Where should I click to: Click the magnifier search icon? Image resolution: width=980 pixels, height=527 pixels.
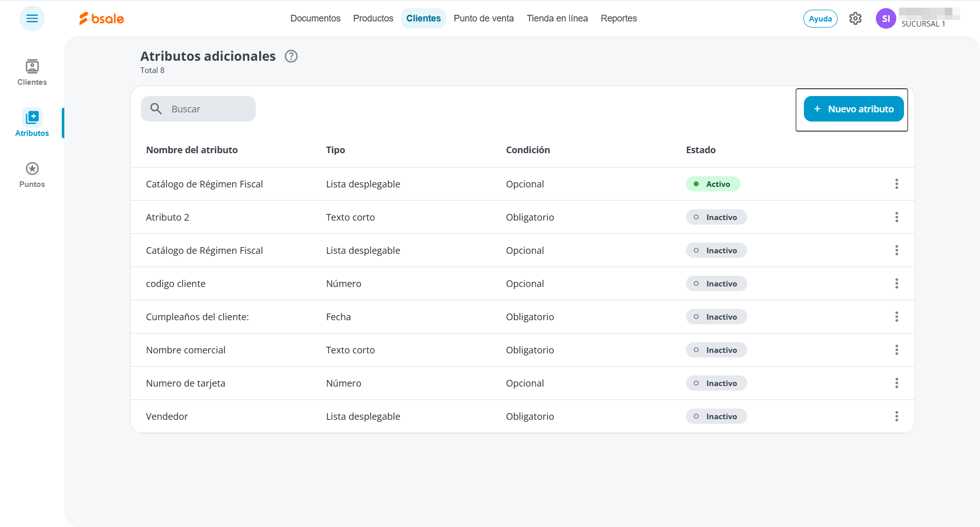click(156, 109)
